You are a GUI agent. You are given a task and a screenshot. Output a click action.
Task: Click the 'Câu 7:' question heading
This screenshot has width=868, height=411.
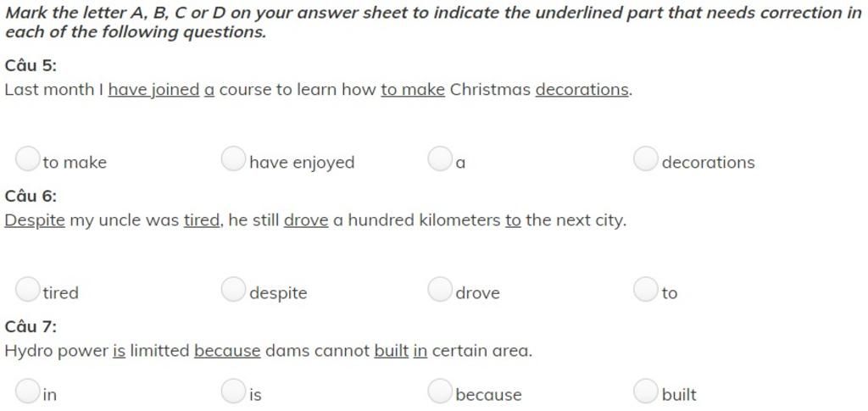tap(31, 327)
